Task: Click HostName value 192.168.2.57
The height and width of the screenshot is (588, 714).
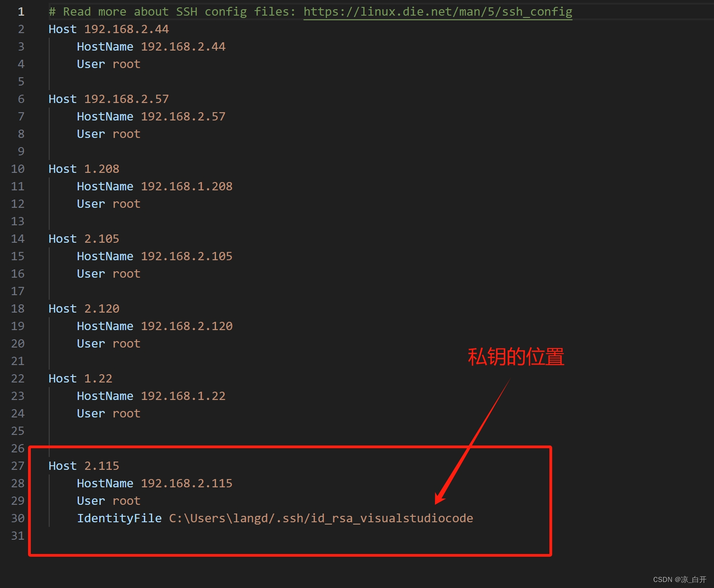Action: coord(183,116)
